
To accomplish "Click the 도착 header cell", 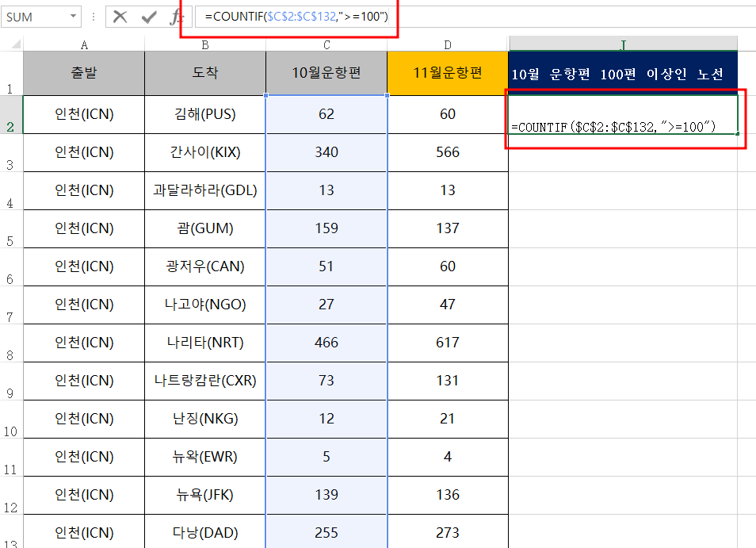I will [x=205, y=73].
